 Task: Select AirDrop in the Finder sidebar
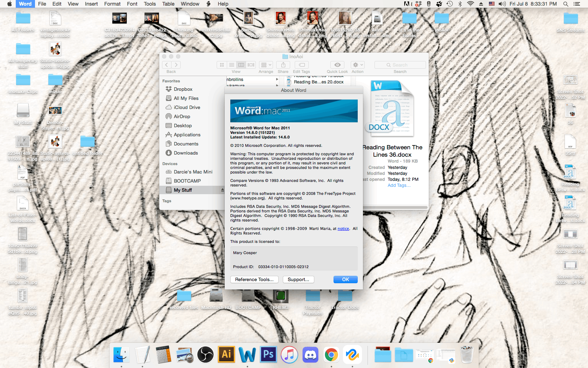point(192,116)
